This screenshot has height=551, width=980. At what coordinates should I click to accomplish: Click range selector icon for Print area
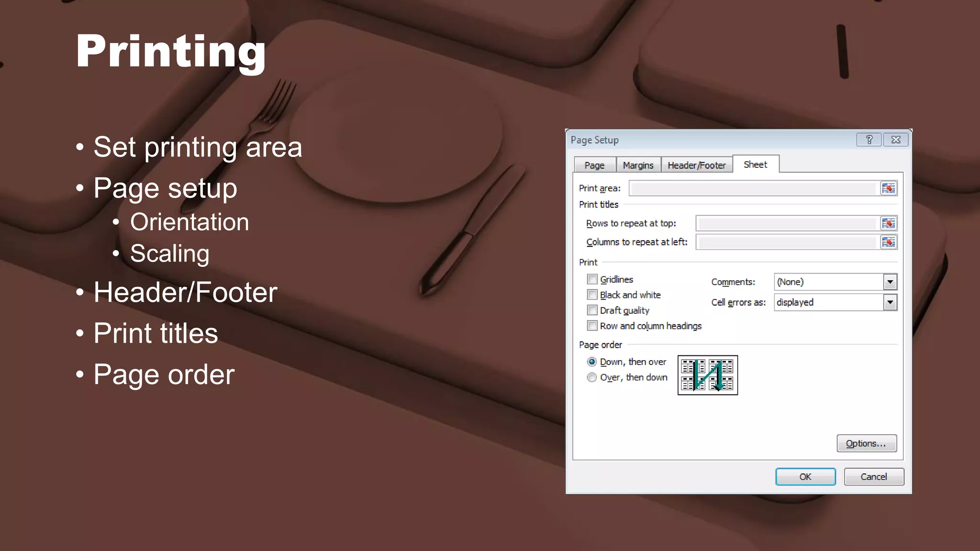(x=888, y=188)
